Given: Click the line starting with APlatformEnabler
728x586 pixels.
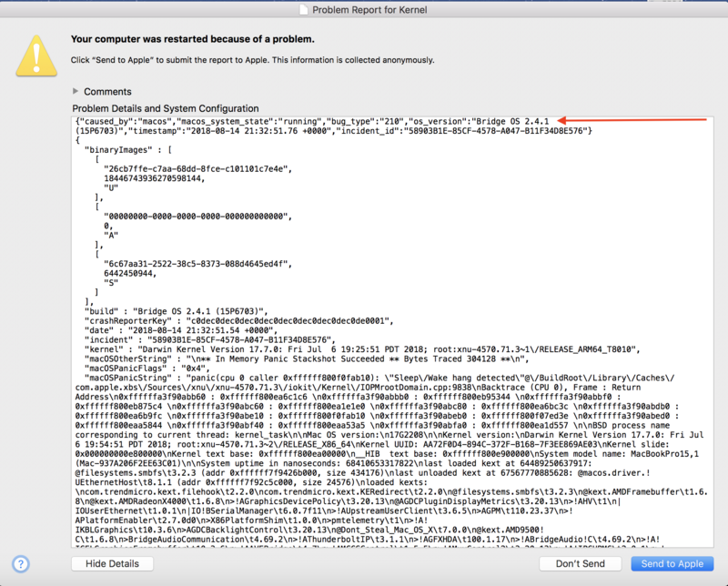Looking at the screenshot, I should 251,520.
